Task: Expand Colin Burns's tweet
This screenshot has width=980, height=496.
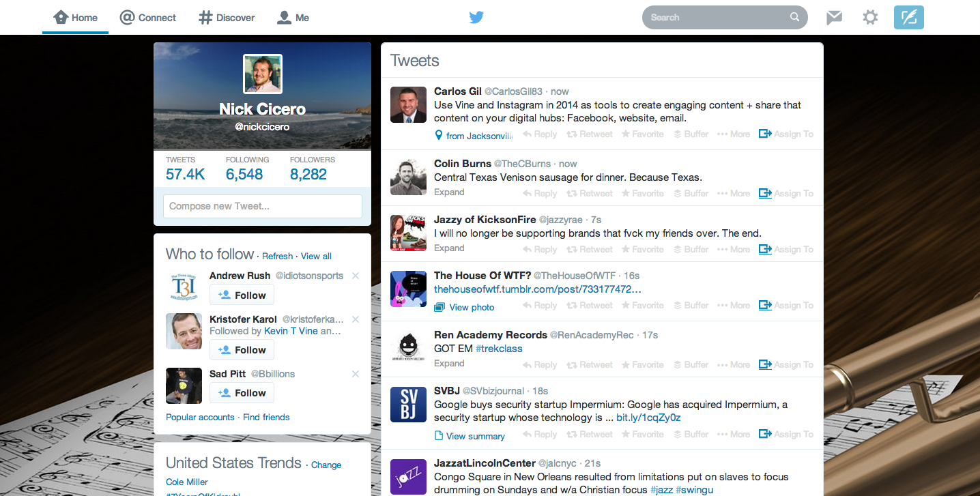Action: [x=449, y=192]
